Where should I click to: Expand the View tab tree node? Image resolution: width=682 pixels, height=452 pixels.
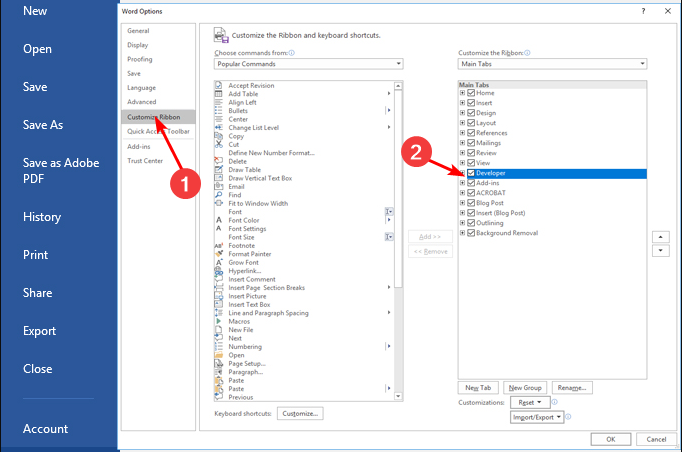462,163
